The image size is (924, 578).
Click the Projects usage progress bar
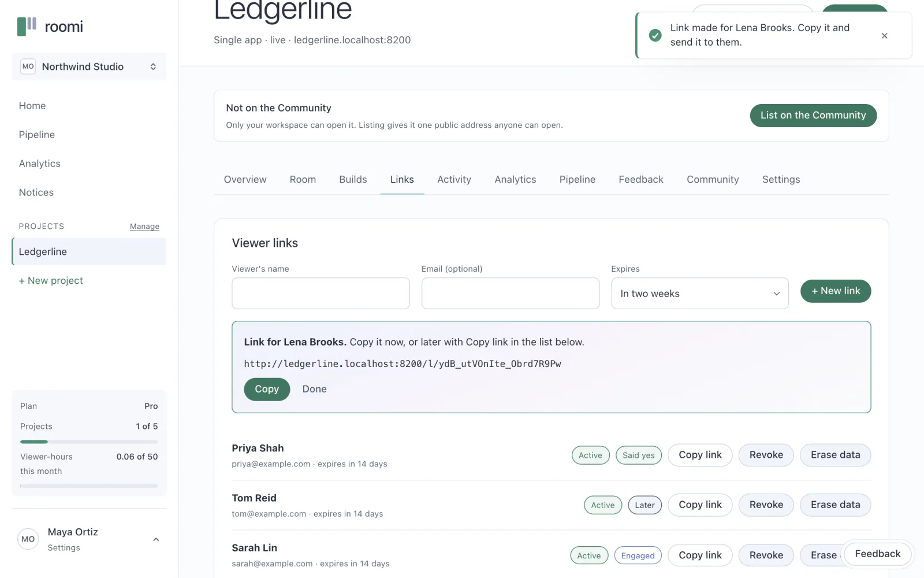coord(89,442)
